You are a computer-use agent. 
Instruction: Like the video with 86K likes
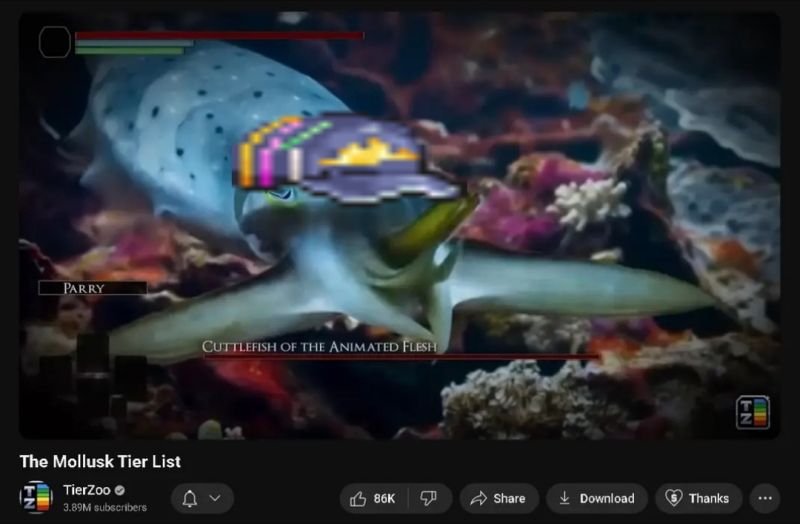pyautogui.click(x=373, y=498)
